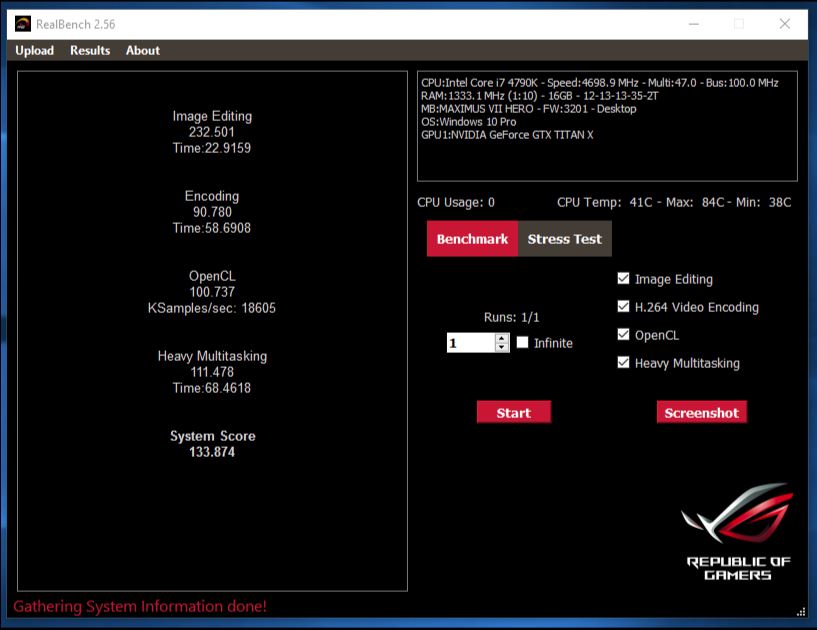Click the RealBench app icon in title bar
Image resolution: width=817 pixels, height=630 pixels.
[22, 24]
